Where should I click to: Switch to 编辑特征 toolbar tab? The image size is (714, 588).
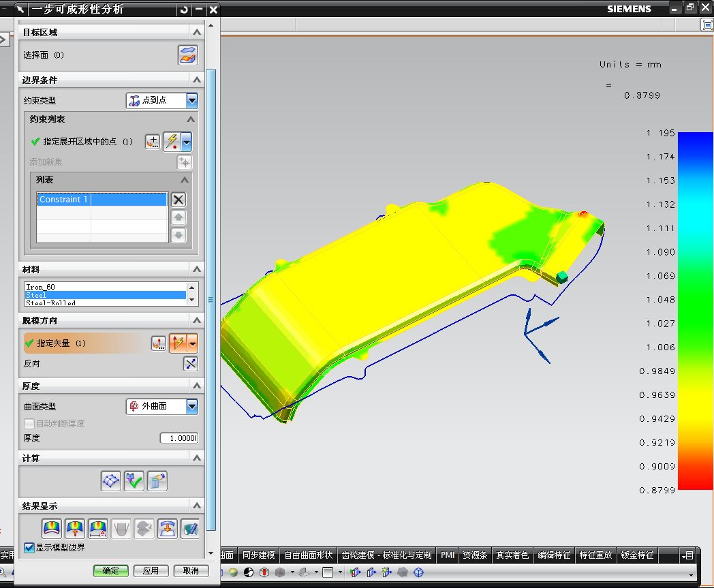(554, 555)
